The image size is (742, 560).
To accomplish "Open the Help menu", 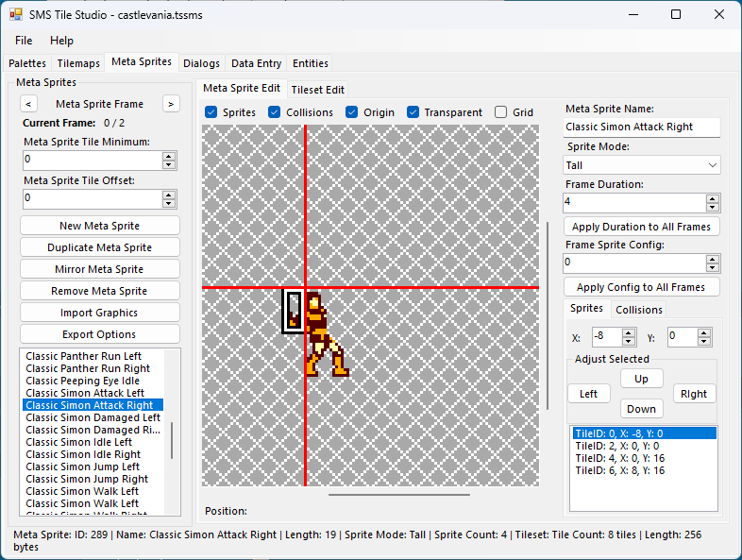I will coord(61,41).
